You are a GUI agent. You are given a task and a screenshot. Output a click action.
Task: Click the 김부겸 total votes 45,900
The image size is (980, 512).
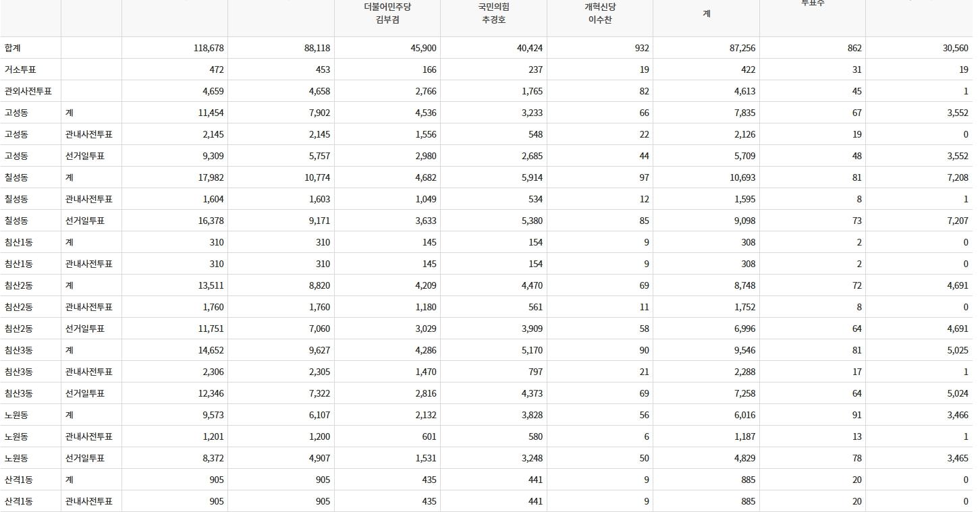[x=423, y=48]
